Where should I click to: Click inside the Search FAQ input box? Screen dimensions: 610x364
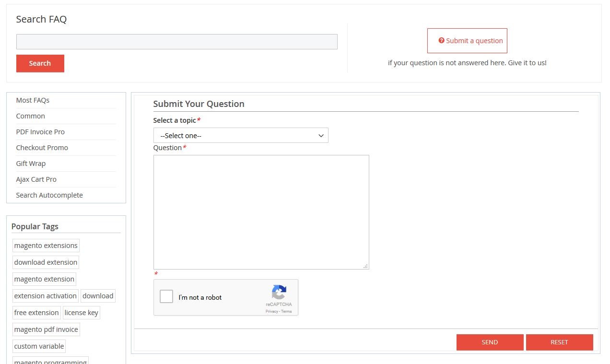[176, 41]
